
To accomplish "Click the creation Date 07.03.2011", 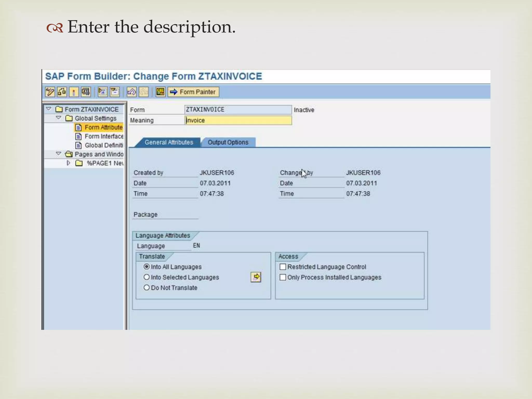I will coord(215,183).
